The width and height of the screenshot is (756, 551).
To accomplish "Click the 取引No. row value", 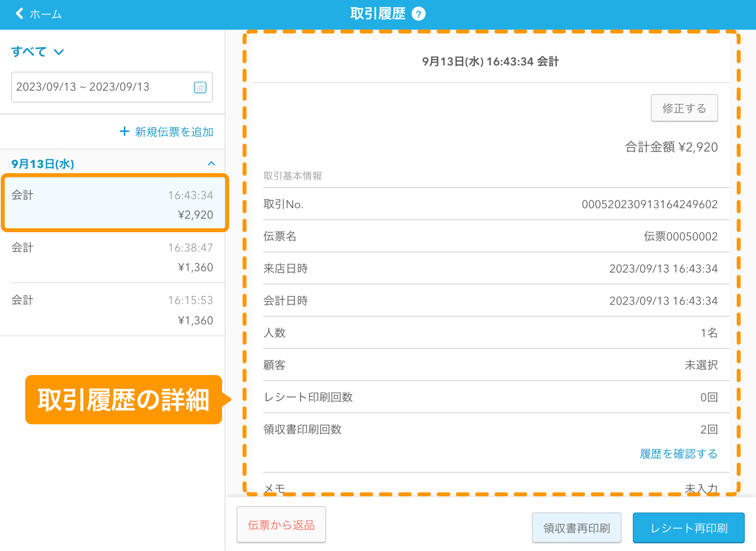I will (x=649, y=204).
